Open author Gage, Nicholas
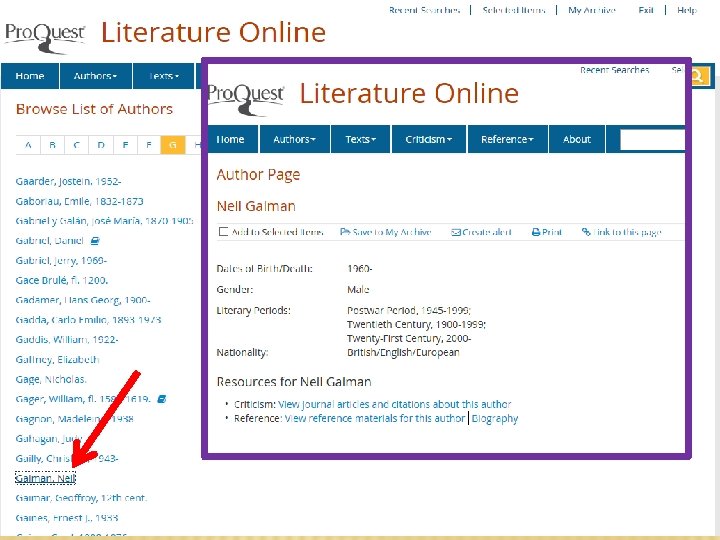This screenshot has width=720, height=540. [51, 379]
